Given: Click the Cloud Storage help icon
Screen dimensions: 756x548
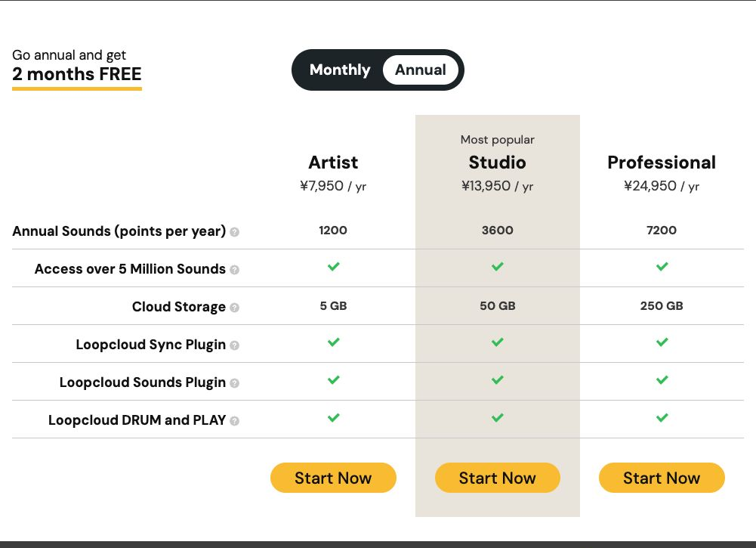Looking at the screenshot, I should coord(234,308).
